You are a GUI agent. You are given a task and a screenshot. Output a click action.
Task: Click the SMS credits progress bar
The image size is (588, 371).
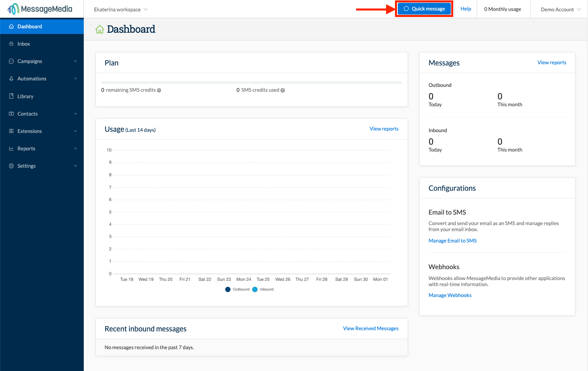tap(251, 82)
